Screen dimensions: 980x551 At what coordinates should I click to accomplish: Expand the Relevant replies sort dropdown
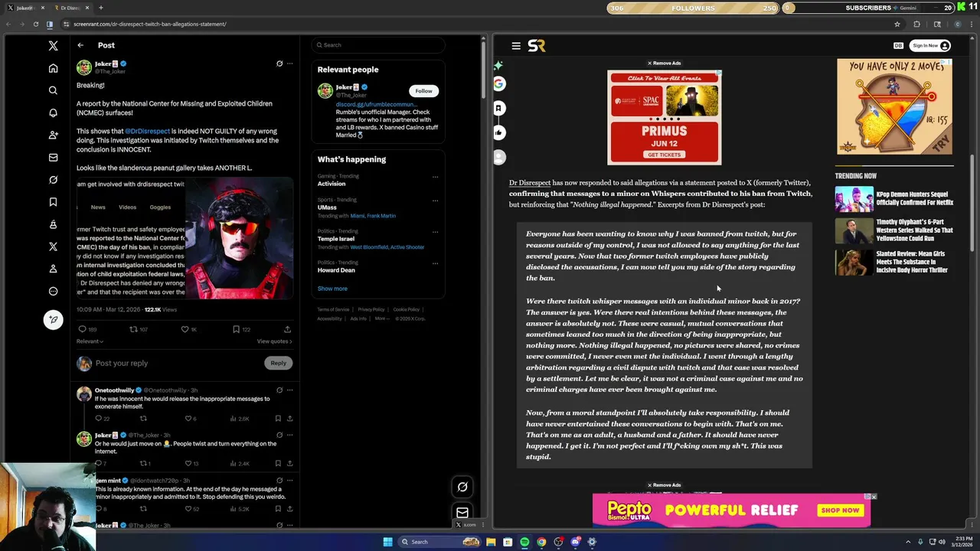(90, 341)
